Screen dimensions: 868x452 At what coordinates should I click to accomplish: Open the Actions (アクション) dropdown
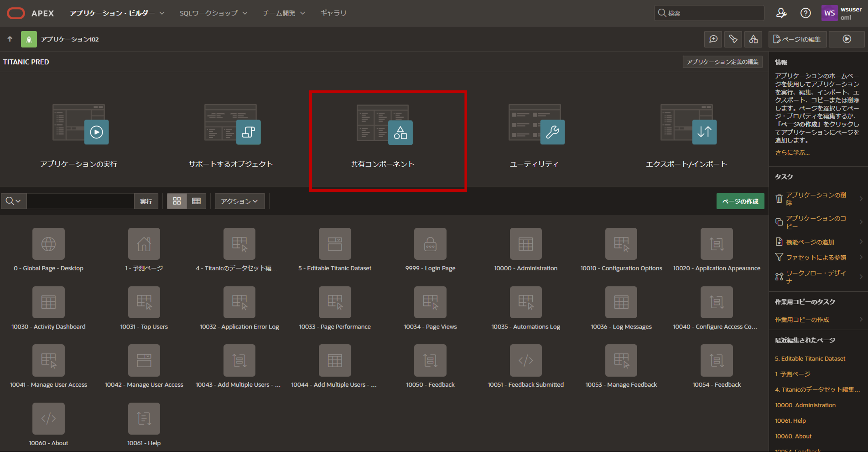point(239,201)
